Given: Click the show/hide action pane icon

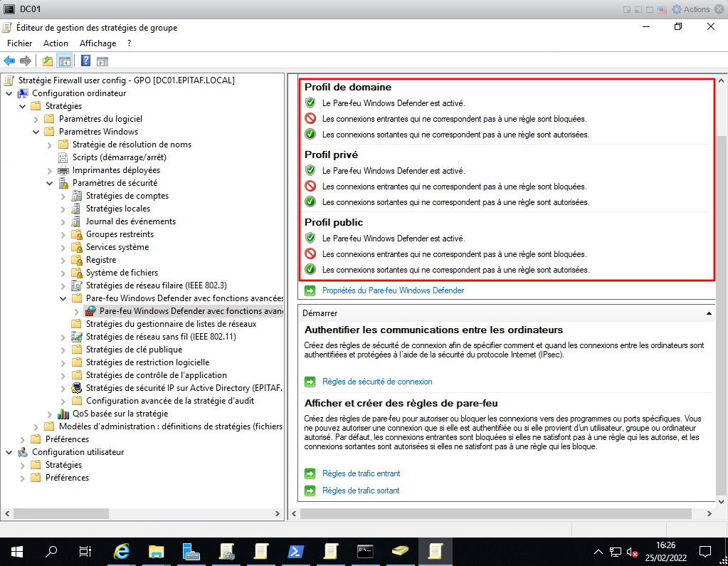Looking at the screenshot, I should (102, 61).
